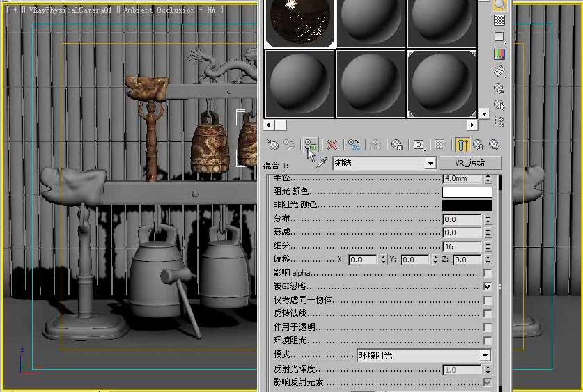Image resolution: width=583 pixels, height=392 pixels.
Task: Open Ambient Occlusion + HW shading menu
Action: click(169, 10)
